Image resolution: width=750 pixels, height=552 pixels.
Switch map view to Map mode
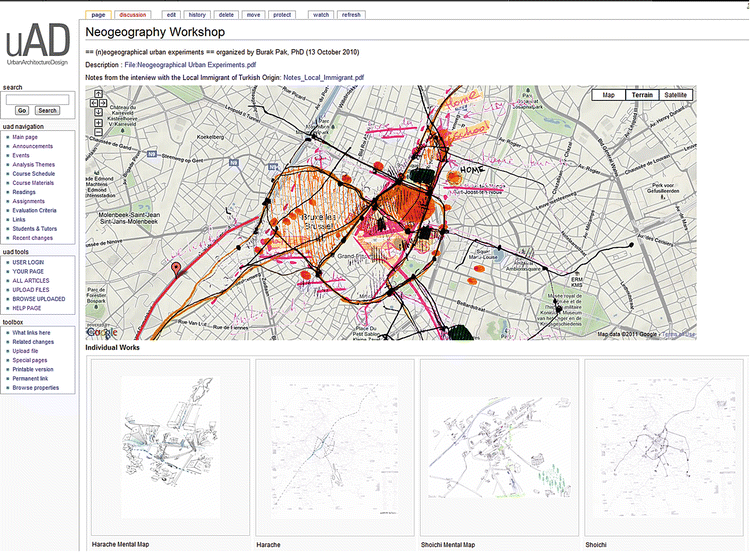(608, 95)
